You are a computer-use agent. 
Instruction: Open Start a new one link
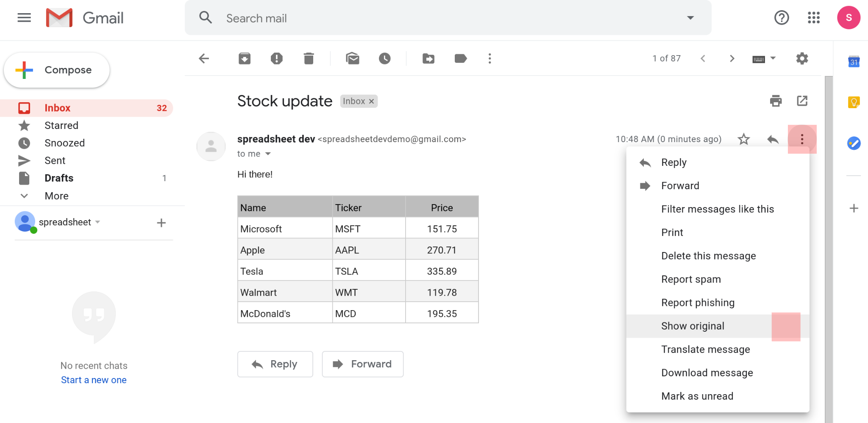pyautogui.click(x=94, y=380)
